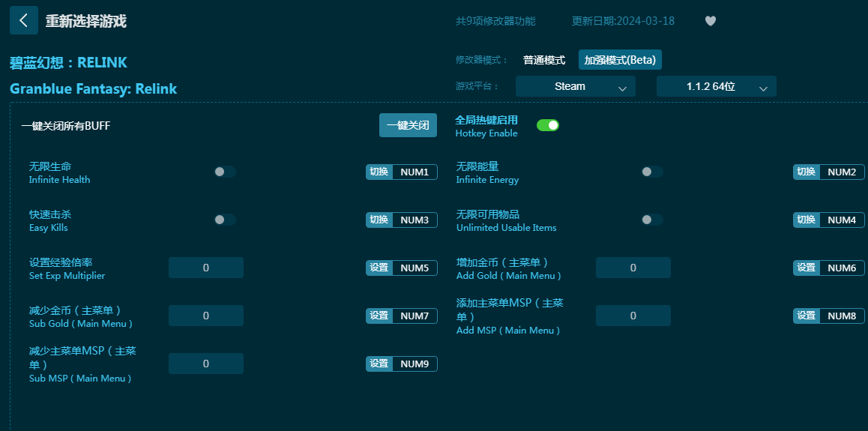This screenshot has width=868, height=431.
Task: Click the Unlimited Usable Items label
Action: click(x=507, y=227)
